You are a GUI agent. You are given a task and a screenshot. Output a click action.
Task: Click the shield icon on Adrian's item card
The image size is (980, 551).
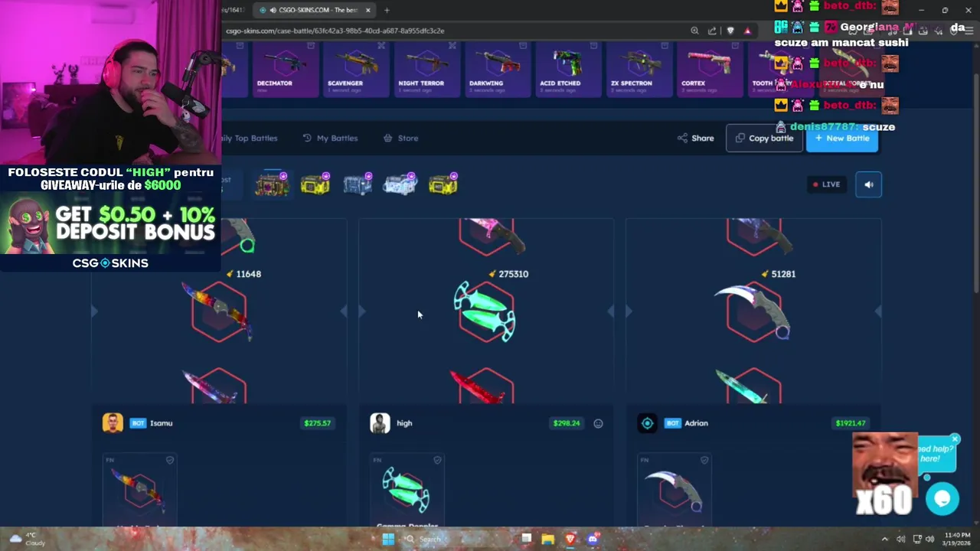[704, 461]
